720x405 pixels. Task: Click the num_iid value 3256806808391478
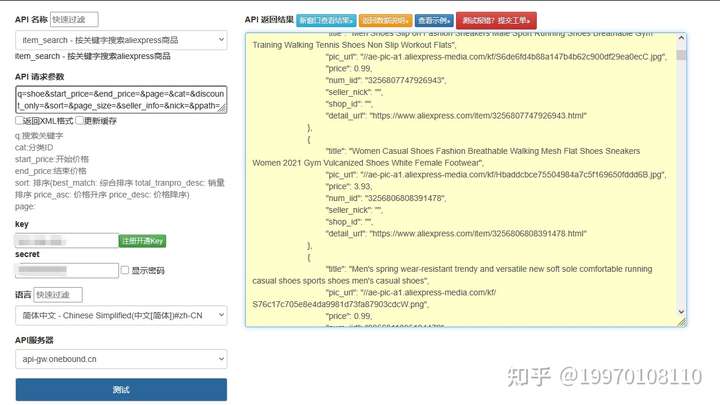click(404, 198)
